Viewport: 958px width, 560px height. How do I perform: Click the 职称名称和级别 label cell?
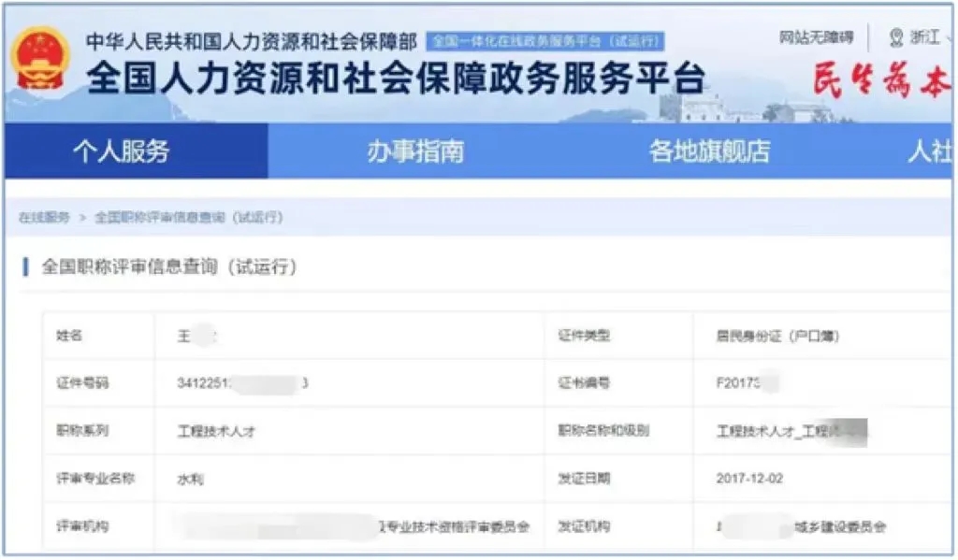coord(619,431)
